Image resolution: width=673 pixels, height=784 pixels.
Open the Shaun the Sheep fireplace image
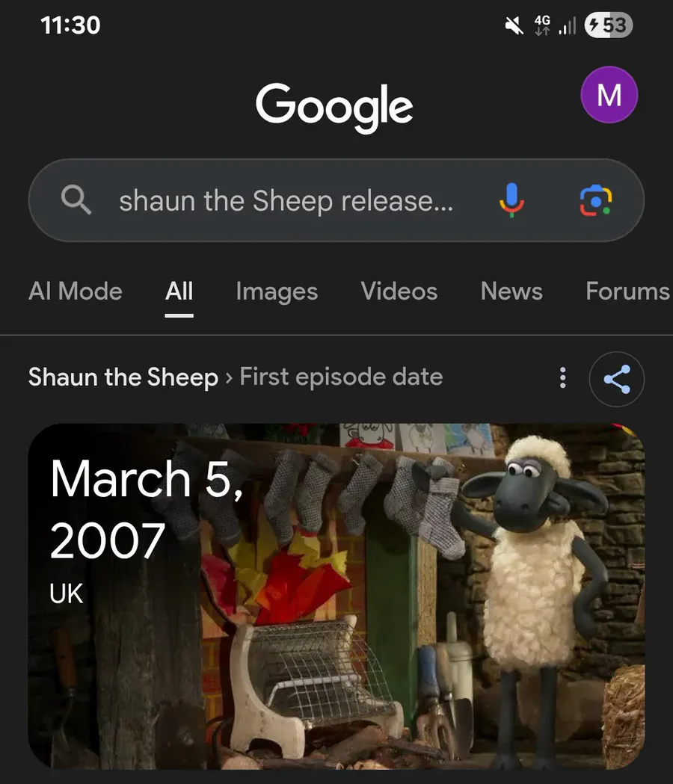pos(336,596)
